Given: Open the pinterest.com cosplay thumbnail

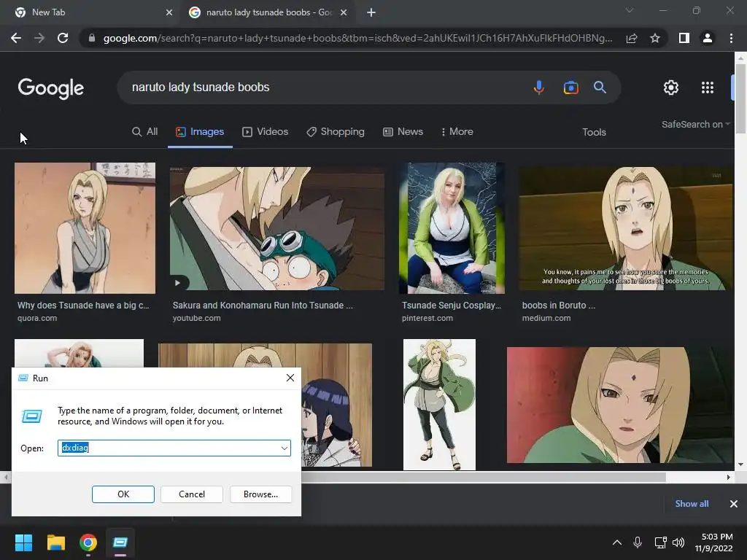Looking at the screenshot, I should coord(452,228).
